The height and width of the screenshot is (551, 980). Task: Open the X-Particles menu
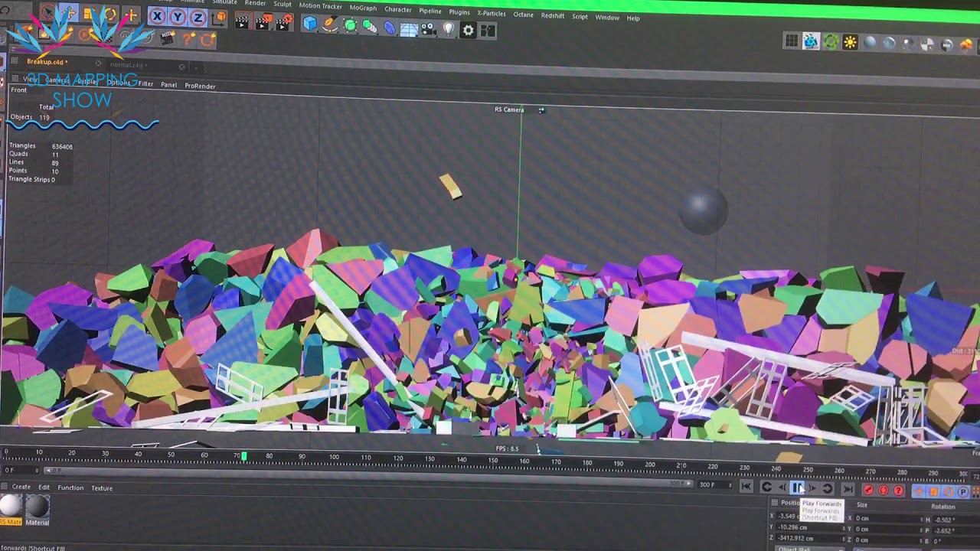point(492,13)
